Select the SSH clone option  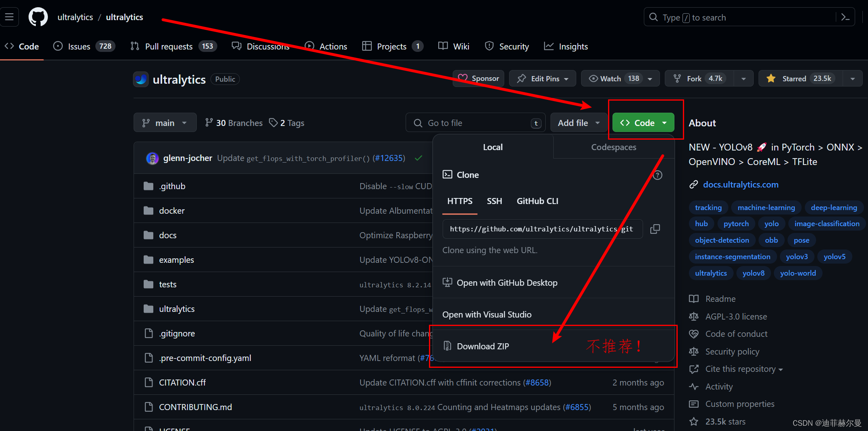[x=494, y=201]
